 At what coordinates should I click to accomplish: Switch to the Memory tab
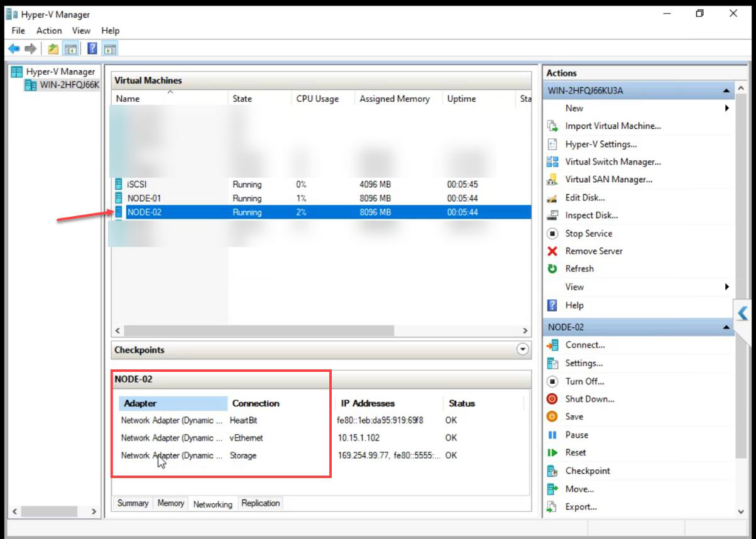(171, 503)
